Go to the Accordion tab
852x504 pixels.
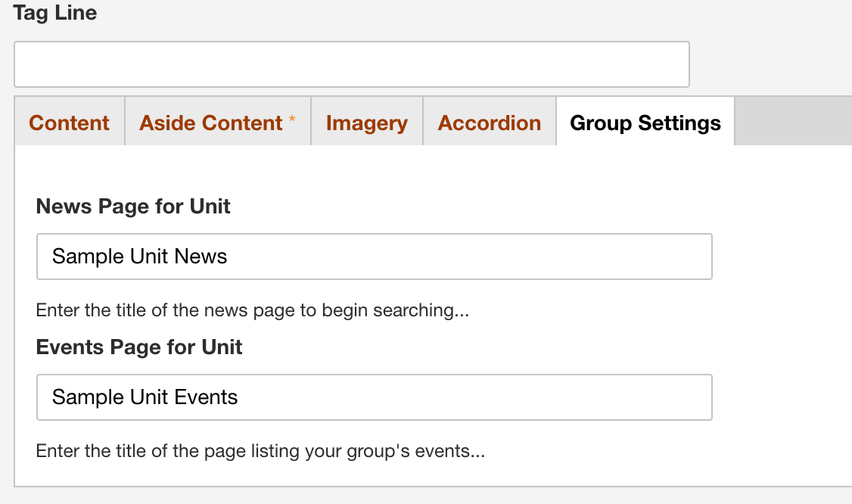[x=489, y=123]
